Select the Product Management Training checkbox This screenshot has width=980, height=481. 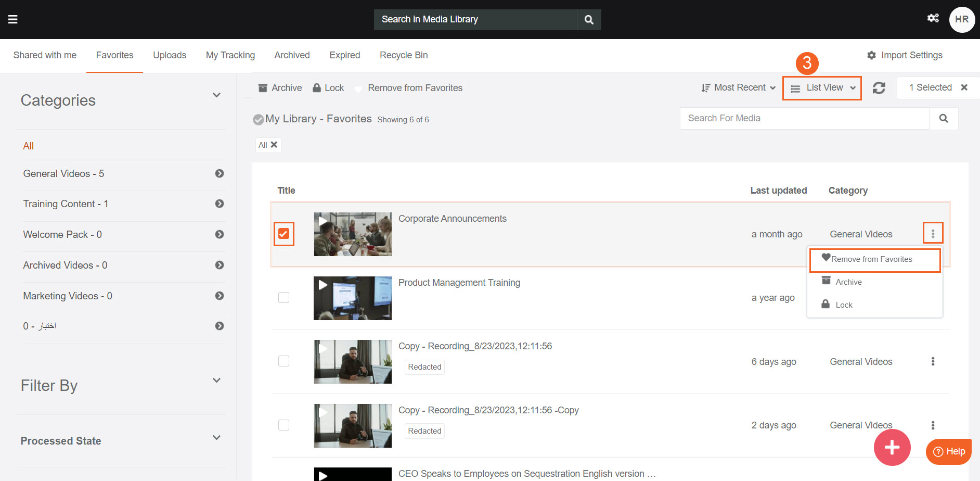(283, 297)
